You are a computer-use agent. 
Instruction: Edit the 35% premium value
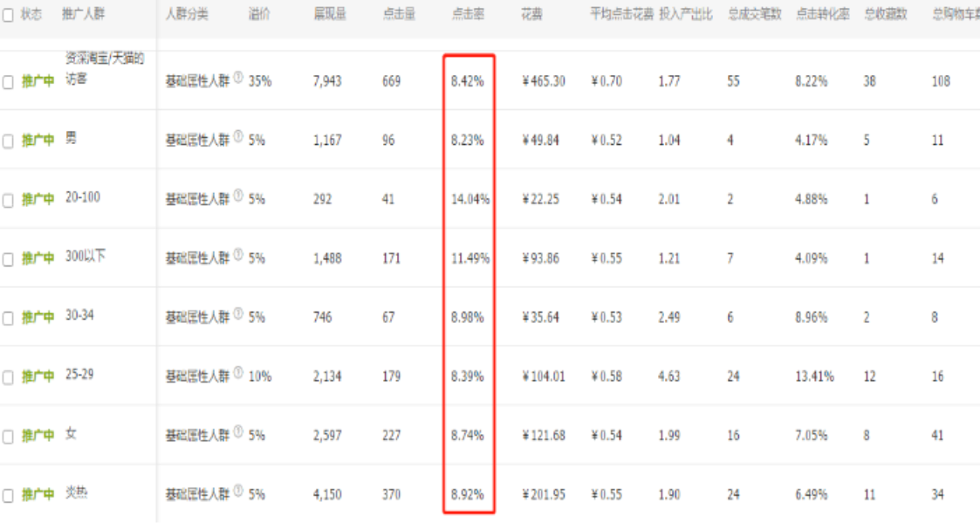click(x=260, y=81)
